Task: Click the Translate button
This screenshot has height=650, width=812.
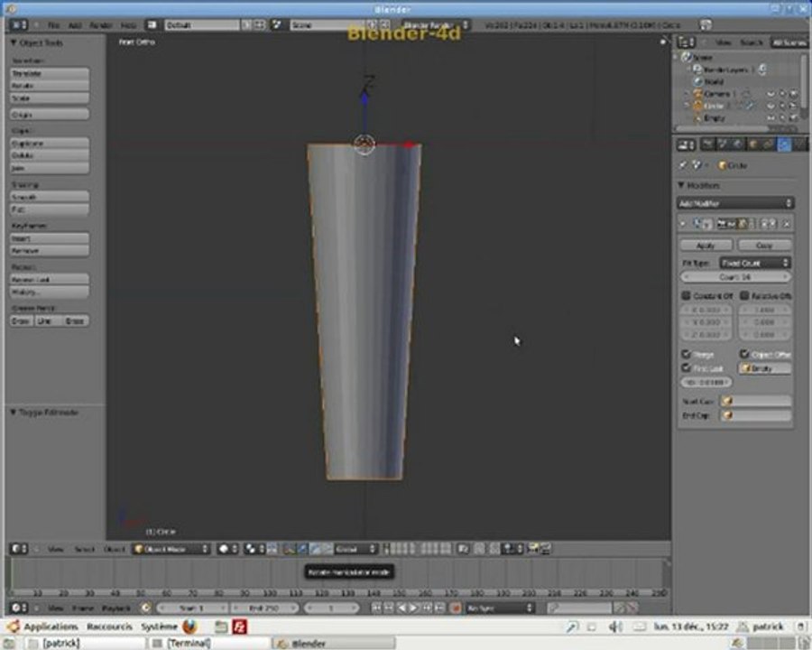Action: pos(50,74)
